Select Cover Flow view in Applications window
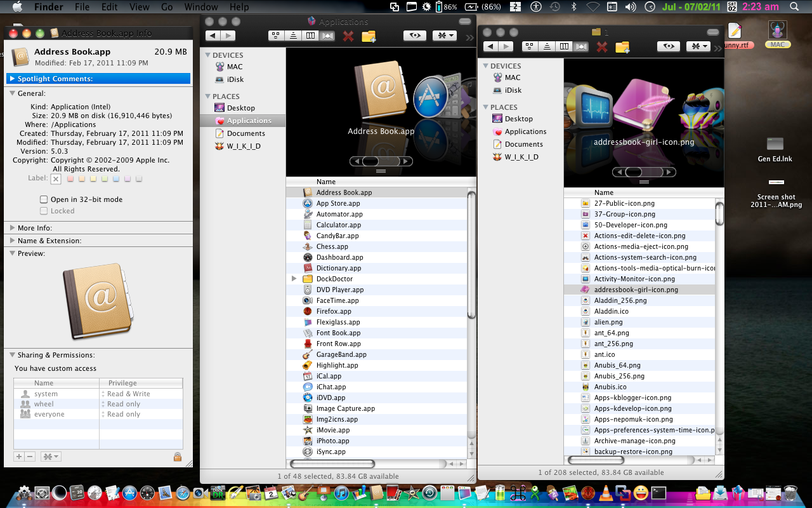Image resolution: width=812 pixels, height=508 pixels. [327, 36]
